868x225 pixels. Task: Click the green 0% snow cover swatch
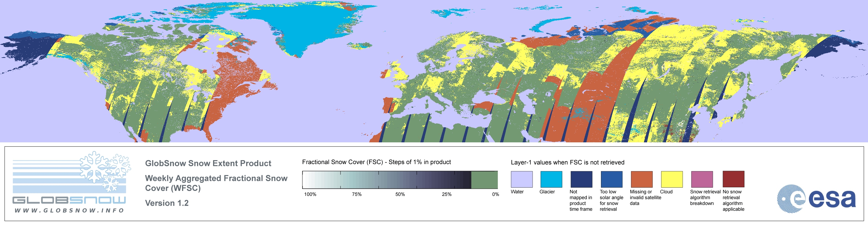[x=484, y=180]
